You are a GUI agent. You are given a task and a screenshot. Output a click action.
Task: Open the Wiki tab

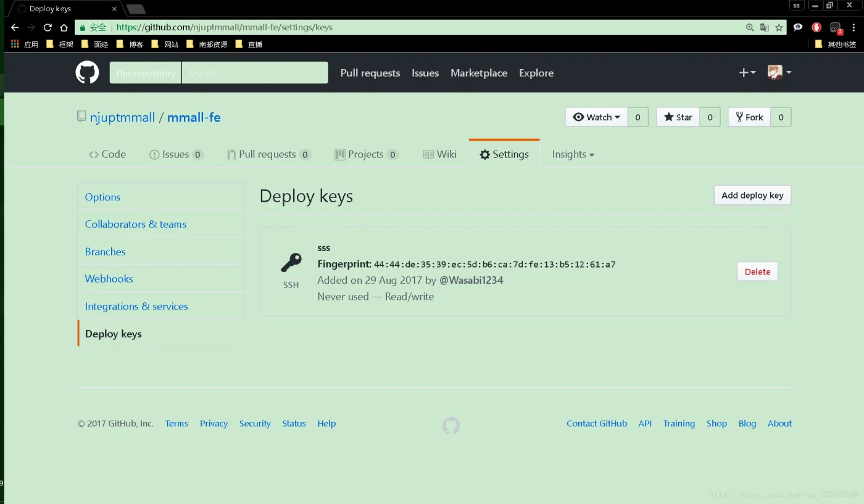440,154
